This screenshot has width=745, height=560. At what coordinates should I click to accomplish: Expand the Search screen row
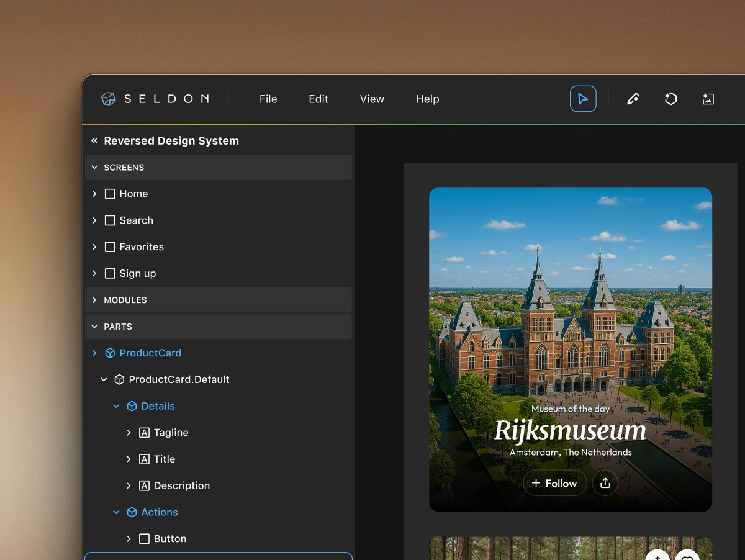point(94,220)
